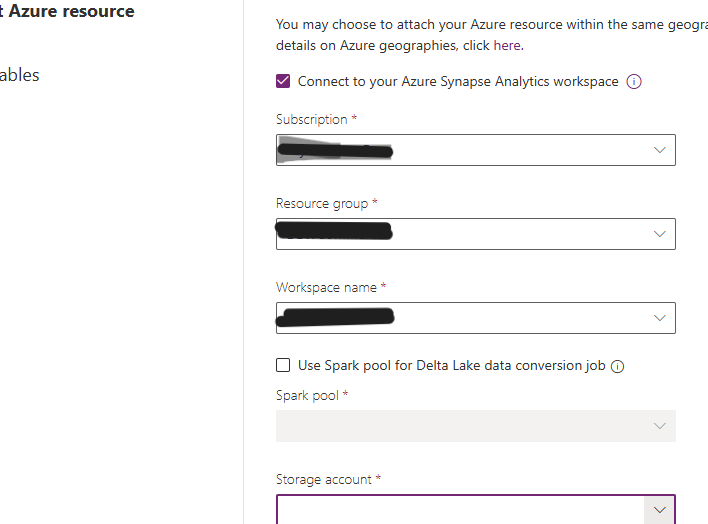The width and height of the screenshot is (708, 524).
Task: Click the 'Connect to your Azure Synapse' label text
Action: click(x=458, y=81)
